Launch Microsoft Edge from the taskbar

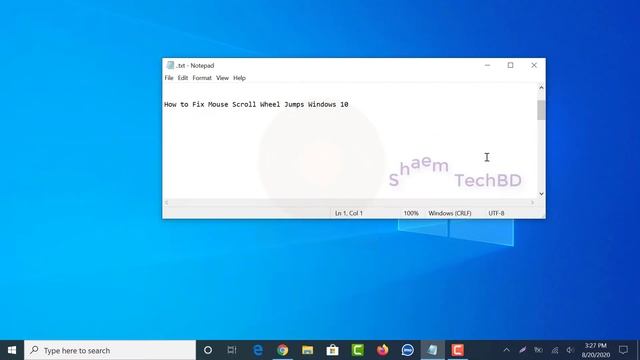coord(258,350)
